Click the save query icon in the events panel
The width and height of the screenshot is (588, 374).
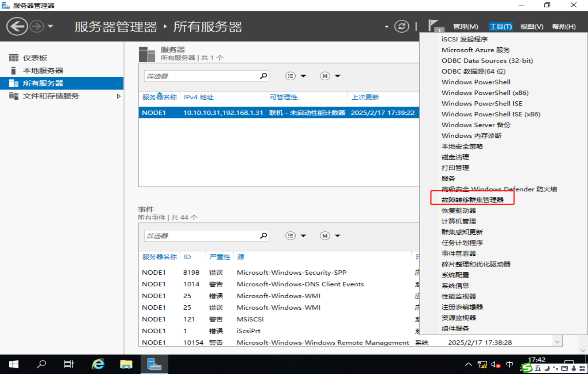tap(325, 235)
